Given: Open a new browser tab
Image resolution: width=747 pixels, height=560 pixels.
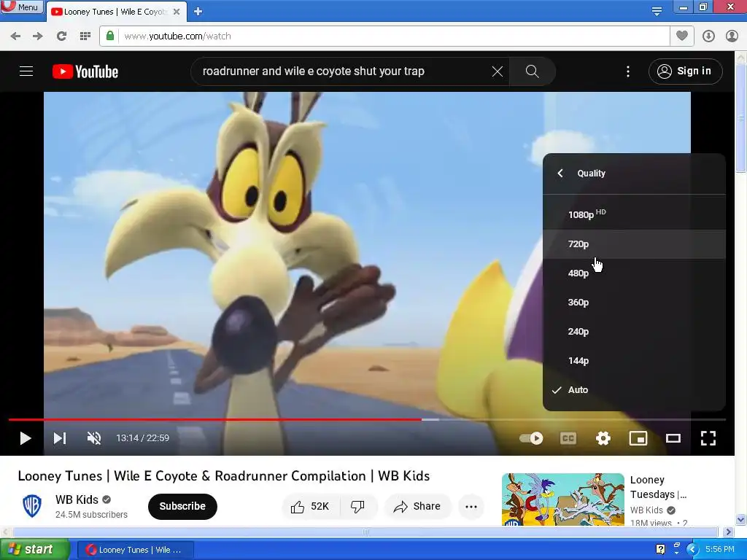Looking at the screenshot, I should 198,12.
